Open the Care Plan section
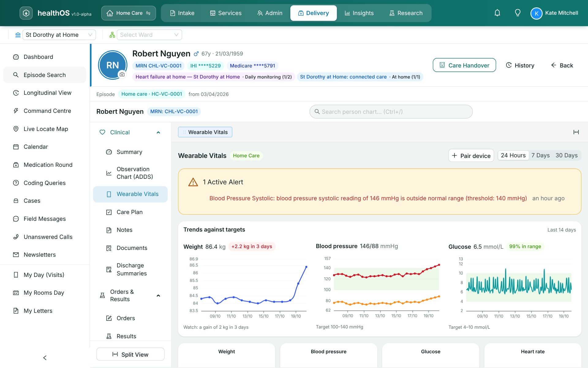The image size is (588, 368). point(130,212)
